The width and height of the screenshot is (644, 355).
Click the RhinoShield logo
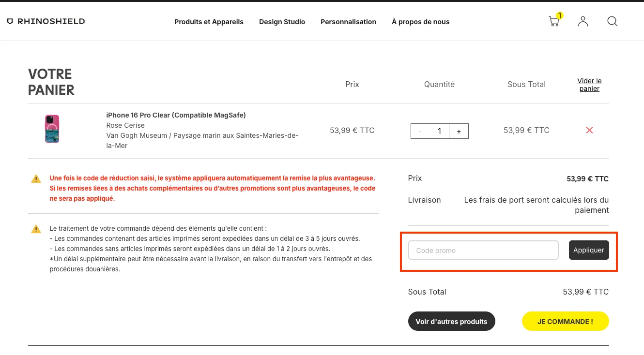tap(46, 21)
